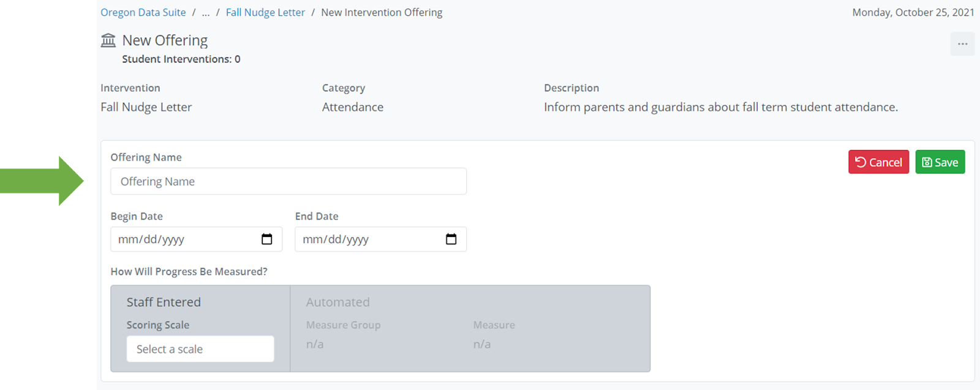Open the more options ellipsis menu
980x390 pixels.
pyautogui.click(x=962, y=44)
